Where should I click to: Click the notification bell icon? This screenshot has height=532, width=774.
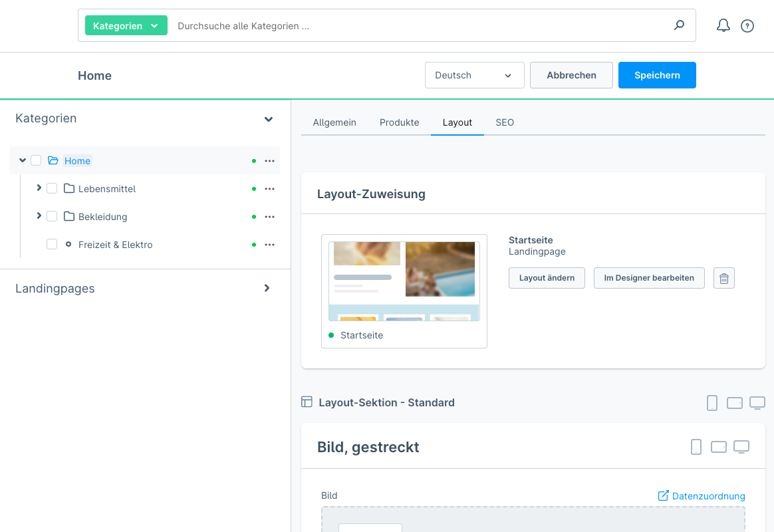click(x=723, y=26)
